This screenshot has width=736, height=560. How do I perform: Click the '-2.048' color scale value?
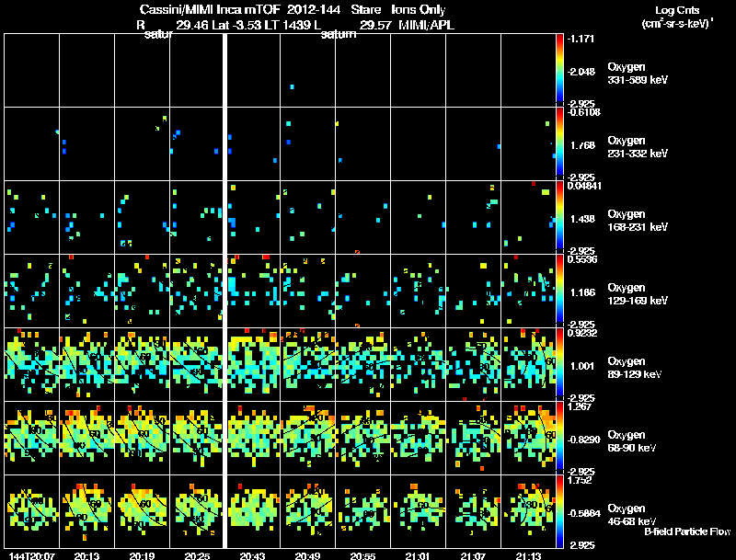[581, 72]
